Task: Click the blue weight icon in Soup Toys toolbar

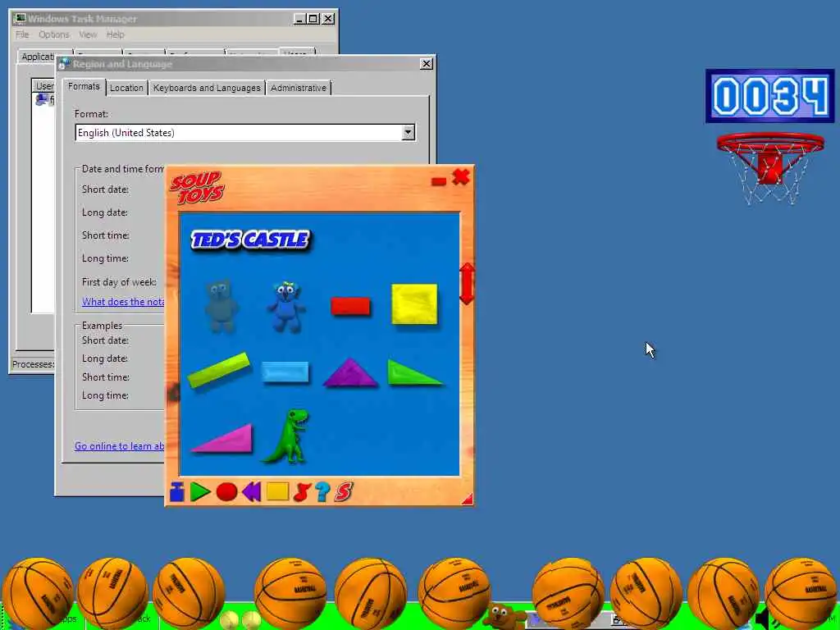Action: (x=177, y=492)
